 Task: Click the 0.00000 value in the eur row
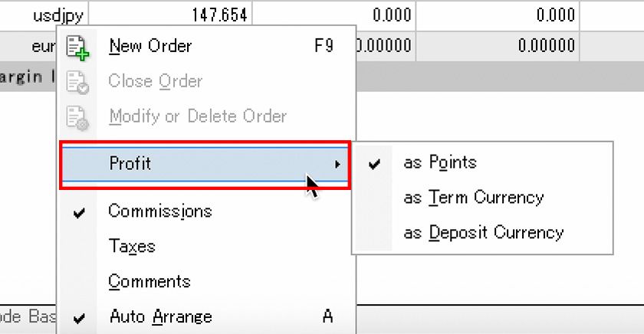tap(544, 46)
